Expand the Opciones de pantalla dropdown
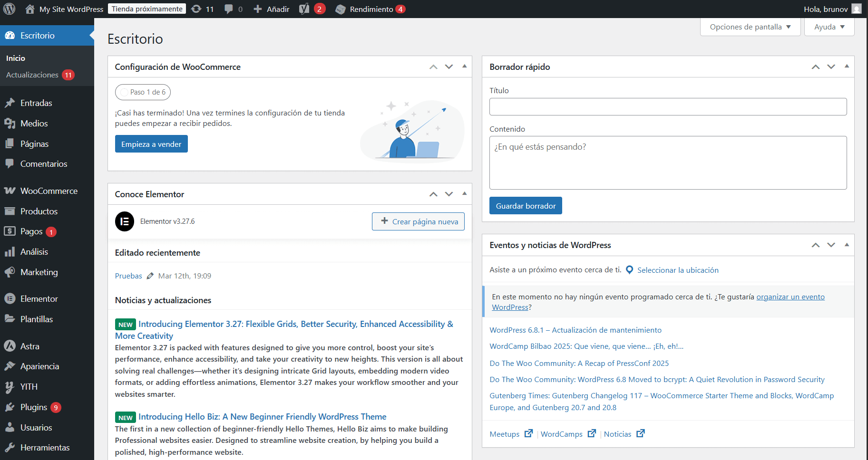 tap(750, 27)
